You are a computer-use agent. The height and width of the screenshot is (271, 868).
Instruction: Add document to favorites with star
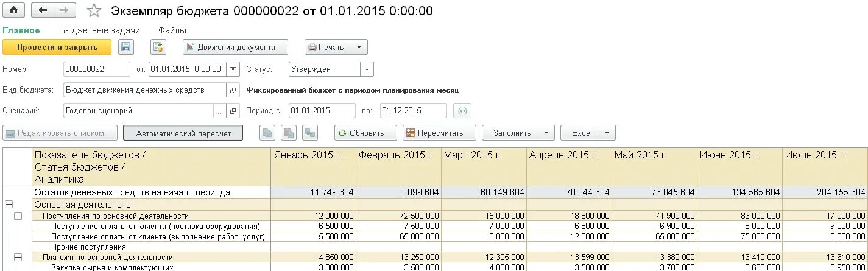(x=93, y=10)
